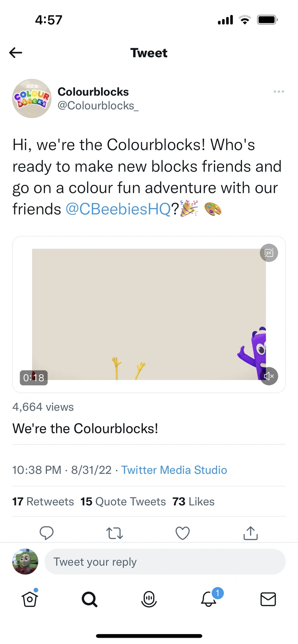Retweet this tweet
Image resolution: width=298 pixels, height=644 pixels.
click(x=114, y=533)
